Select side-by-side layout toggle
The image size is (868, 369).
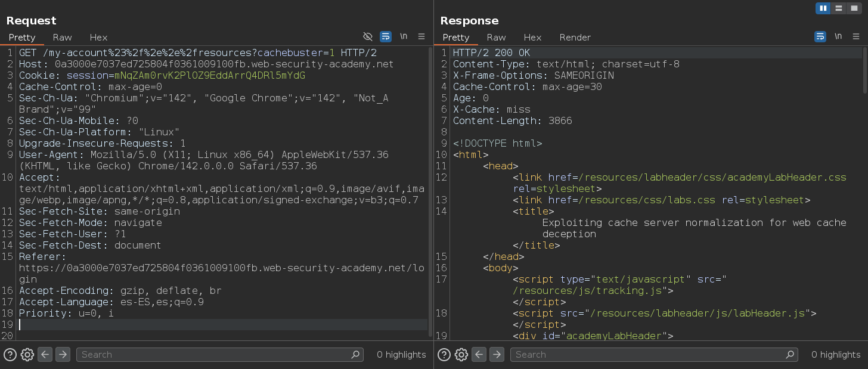(823, 8)
